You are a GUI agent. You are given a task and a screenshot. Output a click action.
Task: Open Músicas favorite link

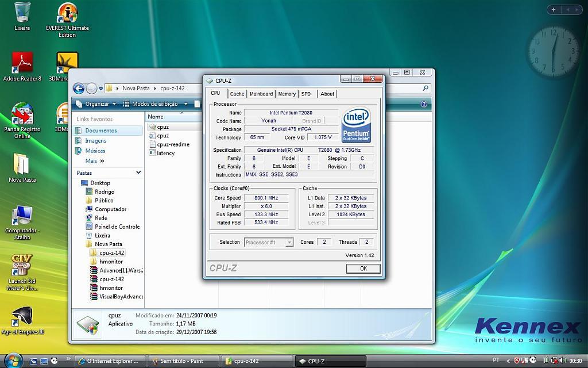[95, 151]
